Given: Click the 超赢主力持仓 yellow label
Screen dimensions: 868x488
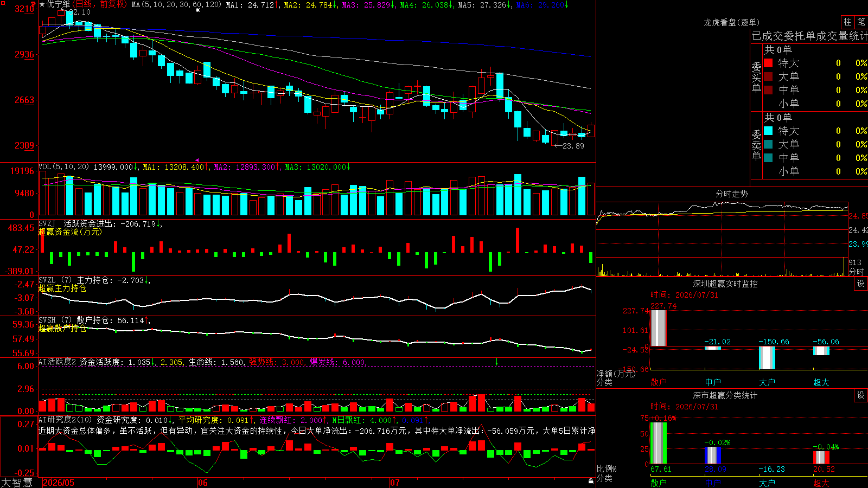Looking at the screenshot, I should tap(62, 288).
